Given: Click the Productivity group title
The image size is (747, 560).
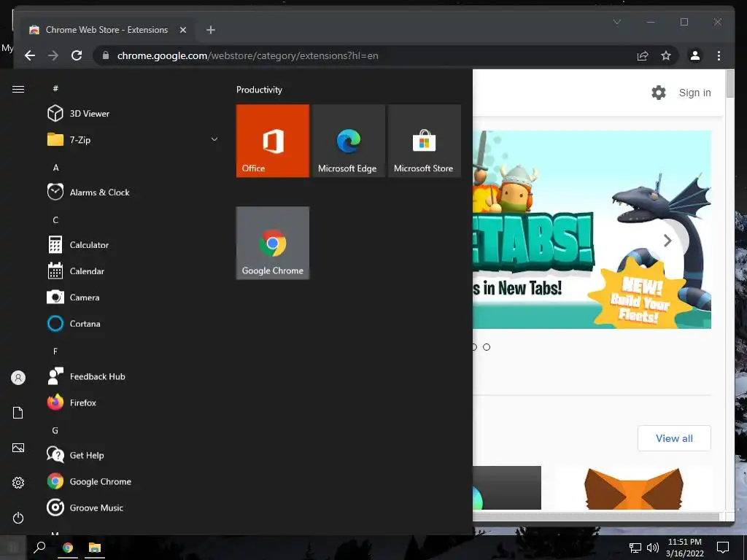Looking at the screenshot, I should coord(259,90).
